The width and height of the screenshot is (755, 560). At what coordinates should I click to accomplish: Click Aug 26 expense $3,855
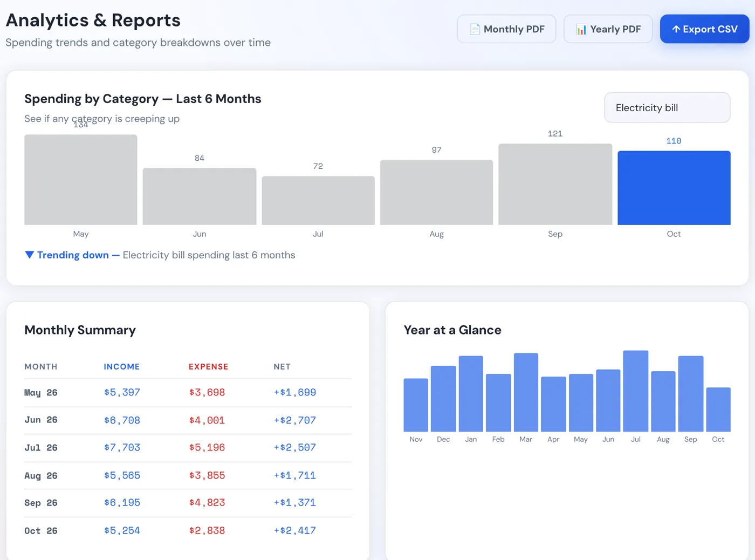[x=207, y=476]
